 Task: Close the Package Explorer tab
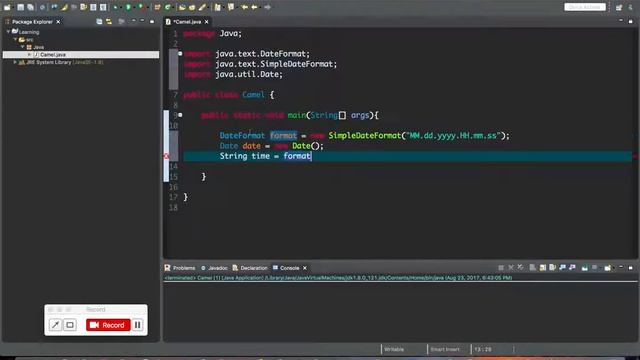point(58,22)
